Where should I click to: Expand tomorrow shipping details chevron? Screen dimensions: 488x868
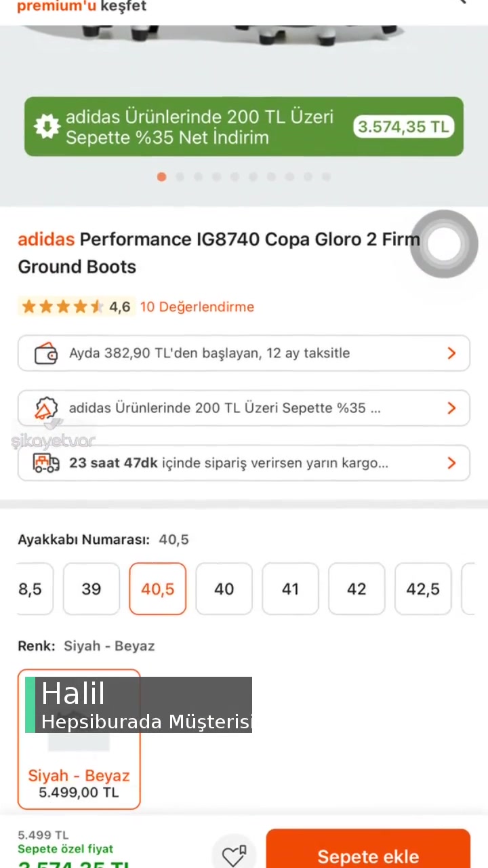[x=451, y=463]
